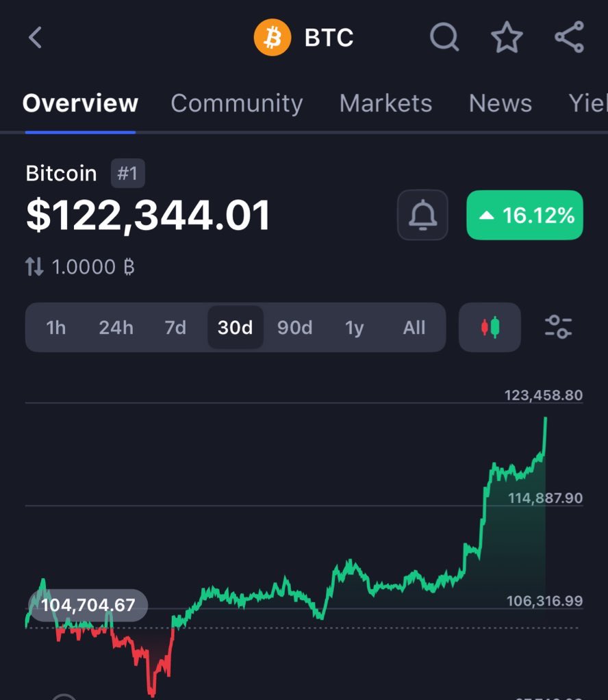608x700 pixels.
Task: Open chart settings sliders icon
Action: click(558, 327)
